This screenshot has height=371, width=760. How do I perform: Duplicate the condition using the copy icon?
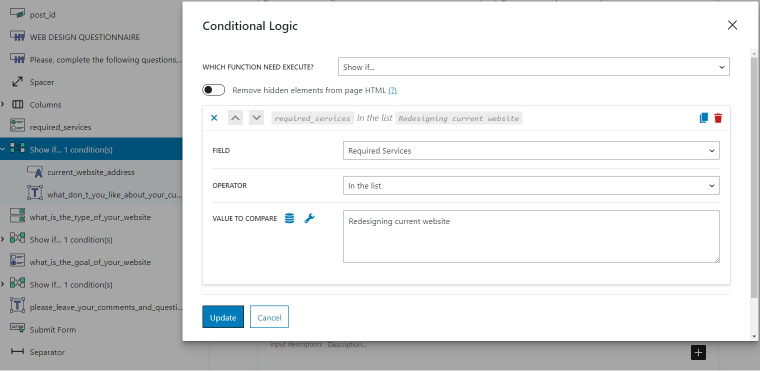pos(704,118)
